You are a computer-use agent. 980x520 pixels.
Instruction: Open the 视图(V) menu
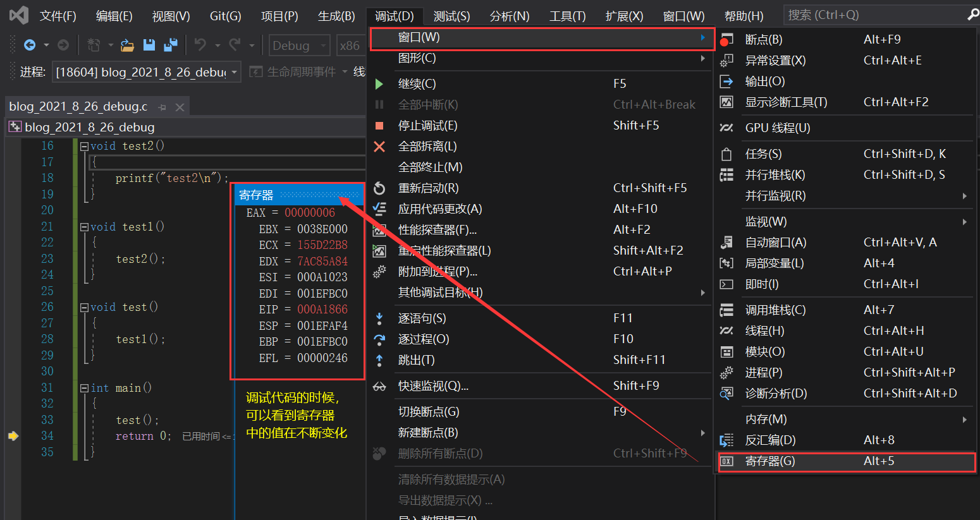pos(171,16)
